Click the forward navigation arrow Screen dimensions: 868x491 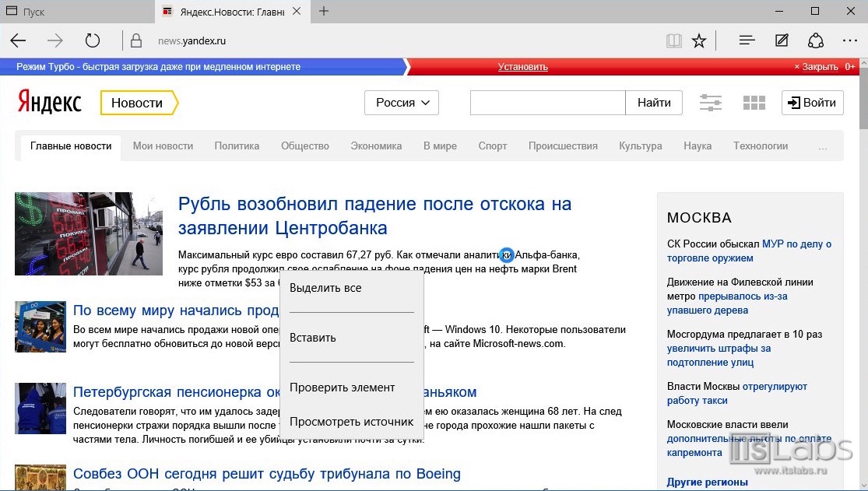(54, 40)
